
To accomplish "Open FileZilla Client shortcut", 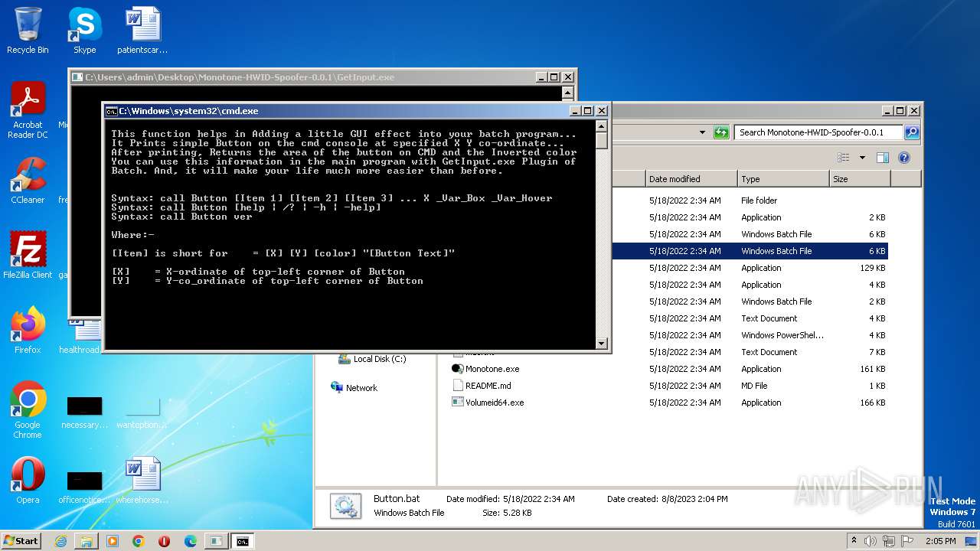I will pos(28,256).
